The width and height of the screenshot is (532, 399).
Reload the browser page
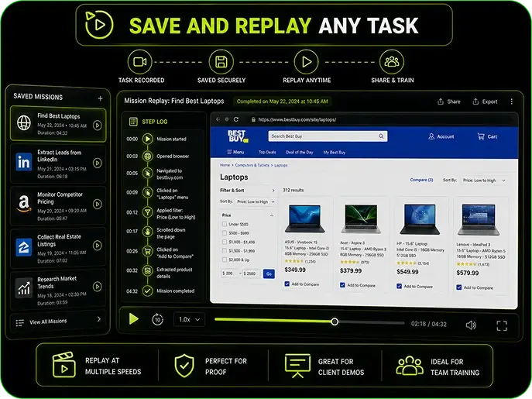pyautogui.click(x=236, y=119)
